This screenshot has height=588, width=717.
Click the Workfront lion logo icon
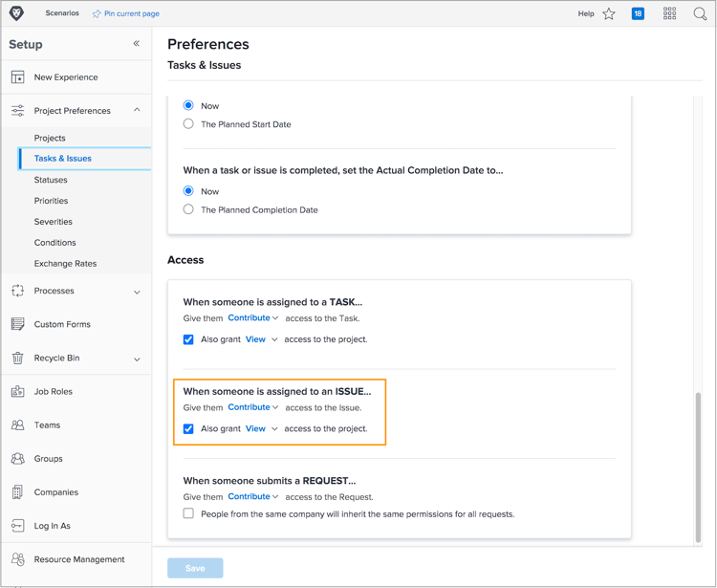pyautogui.click(x=16, y=13)
